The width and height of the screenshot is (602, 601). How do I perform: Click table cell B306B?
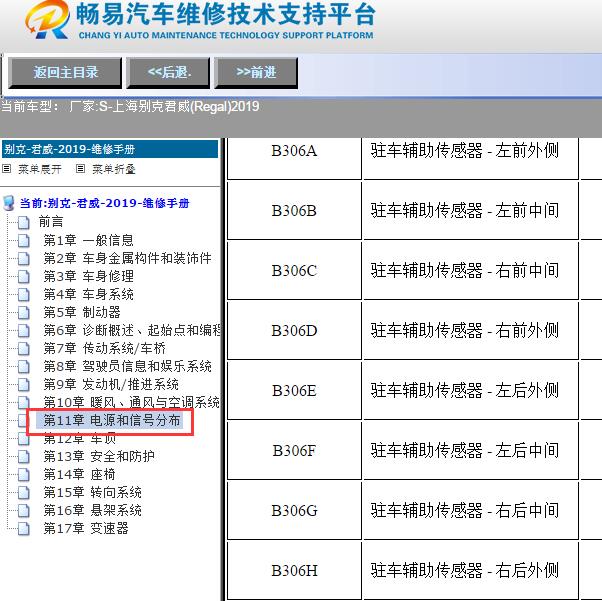pos(294,210)
